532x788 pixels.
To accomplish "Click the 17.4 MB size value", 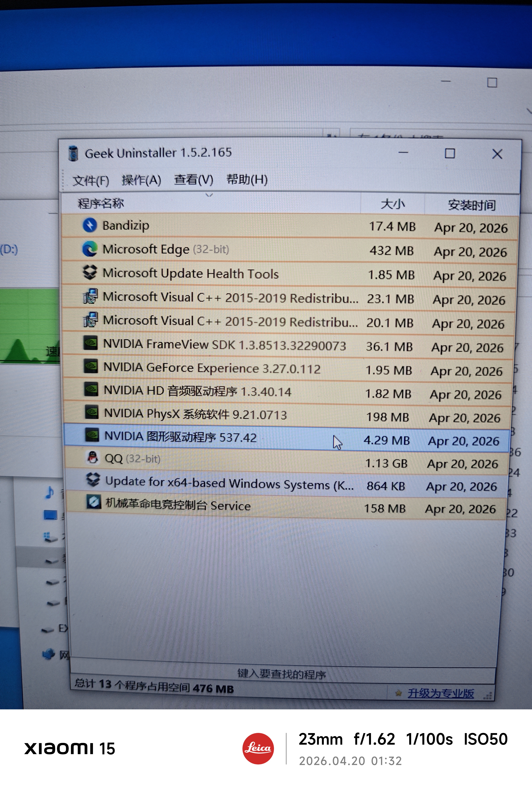I will tap(392, 226).
